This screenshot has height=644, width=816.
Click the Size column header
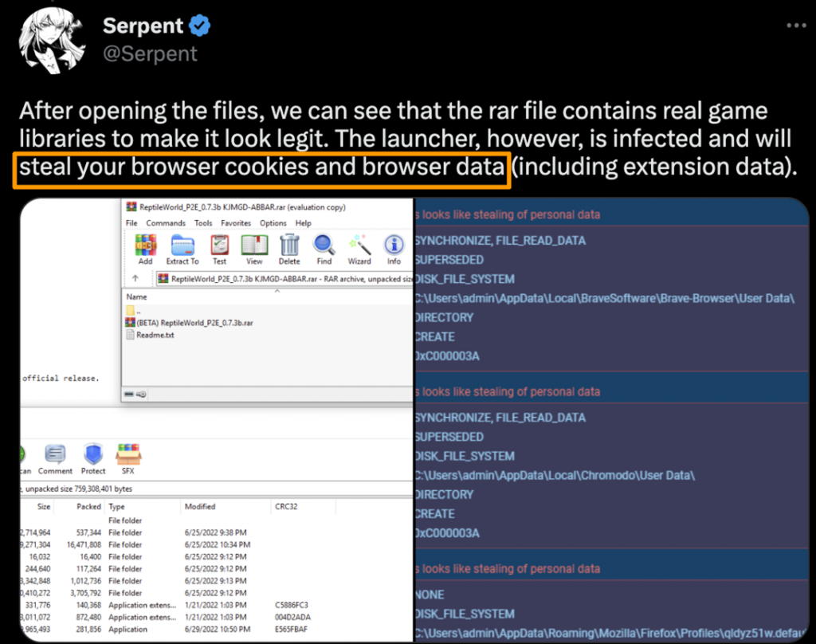click(44, 507)
